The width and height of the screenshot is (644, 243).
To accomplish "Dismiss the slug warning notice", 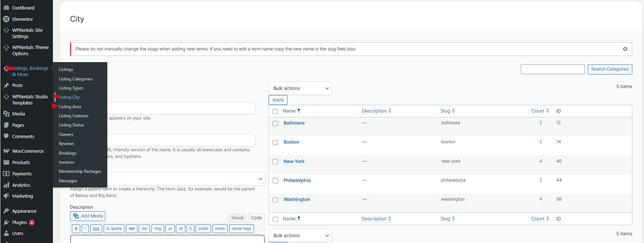I will [x=625, y=49].
